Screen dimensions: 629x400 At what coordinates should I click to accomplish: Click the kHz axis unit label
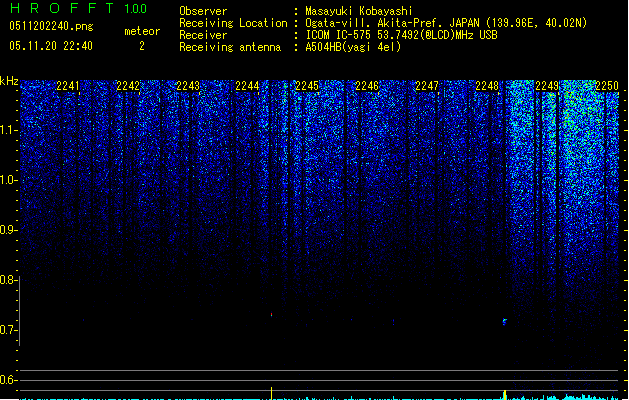9,81
